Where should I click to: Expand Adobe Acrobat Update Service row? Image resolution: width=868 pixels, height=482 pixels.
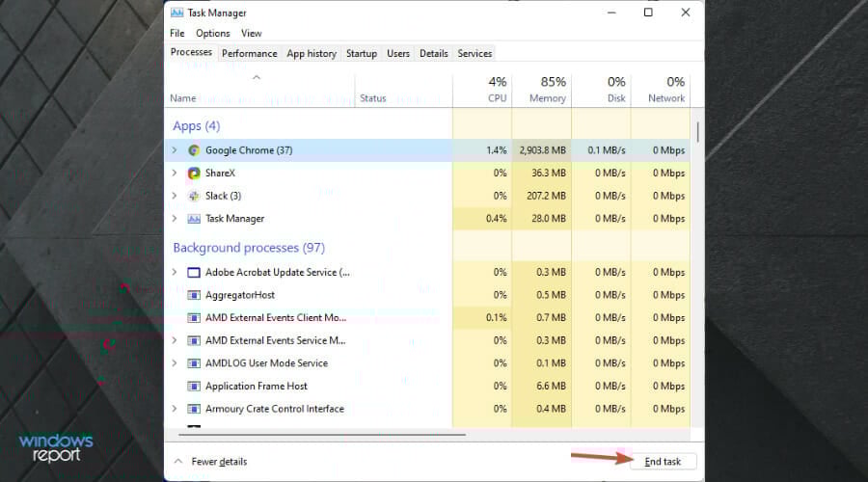[x=175, y=272]
